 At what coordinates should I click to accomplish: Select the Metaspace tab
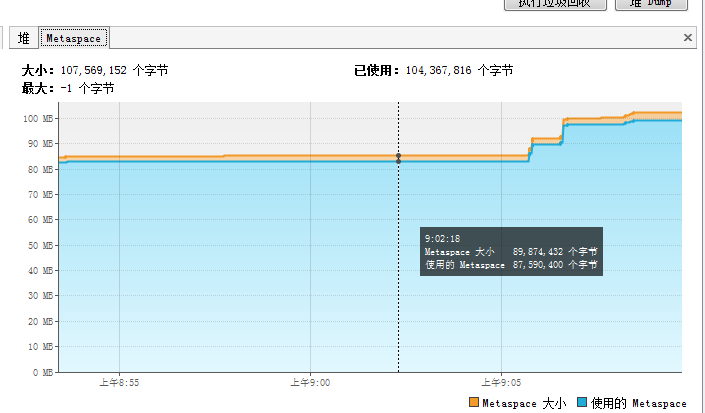pos(74,38)
